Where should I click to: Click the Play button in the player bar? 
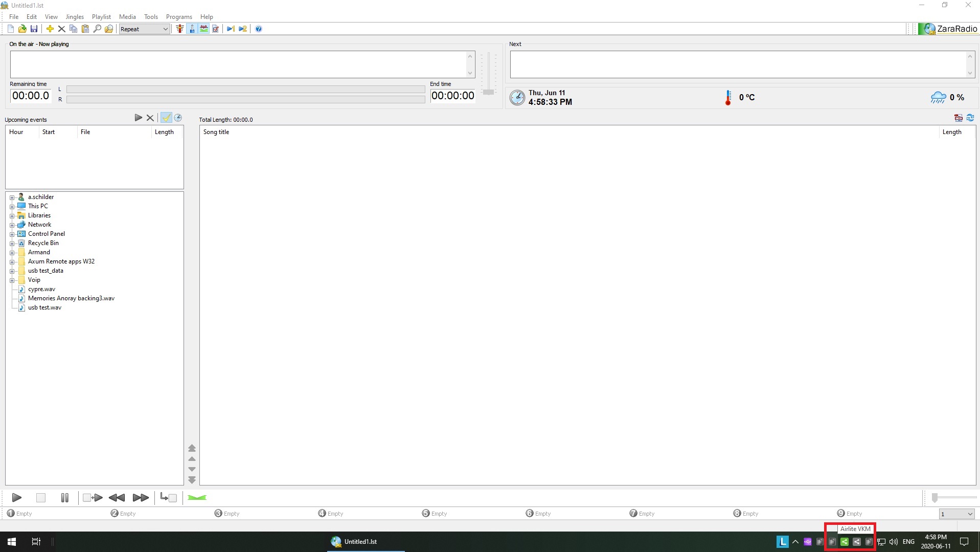(16, 498)
